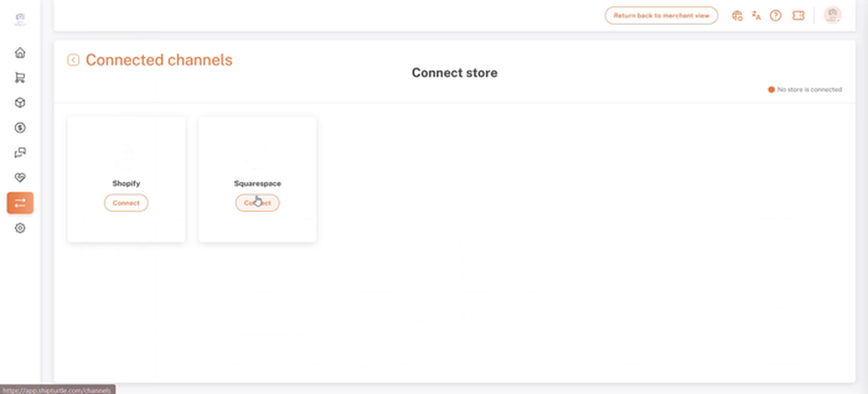Click the Shopify logo on the card

[x=125, y=157]
